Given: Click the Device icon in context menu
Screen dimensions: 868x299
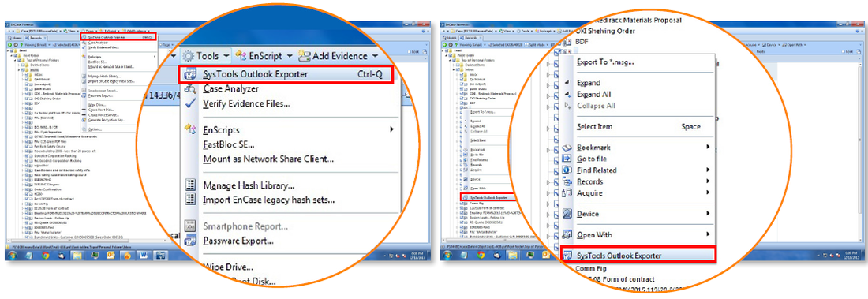Looking at the screenshot, I should click(x=567, y=214).
